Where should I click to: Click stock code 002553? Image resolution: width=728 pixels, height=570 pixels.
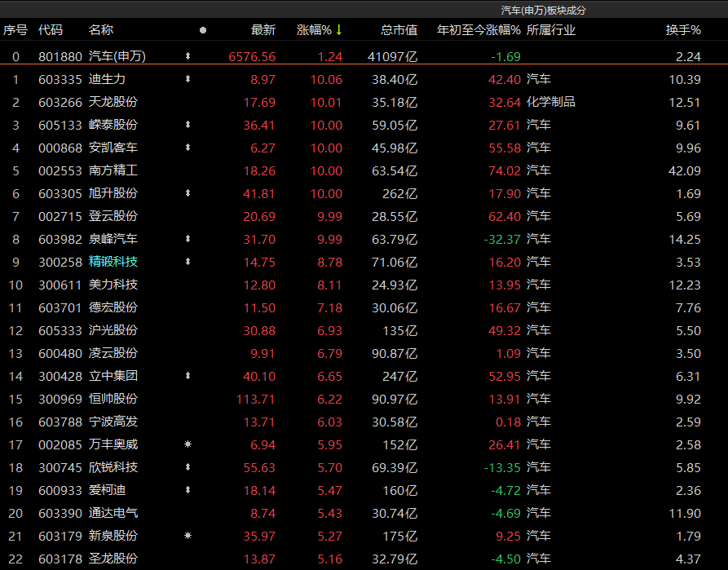click(x=60, y=171)
